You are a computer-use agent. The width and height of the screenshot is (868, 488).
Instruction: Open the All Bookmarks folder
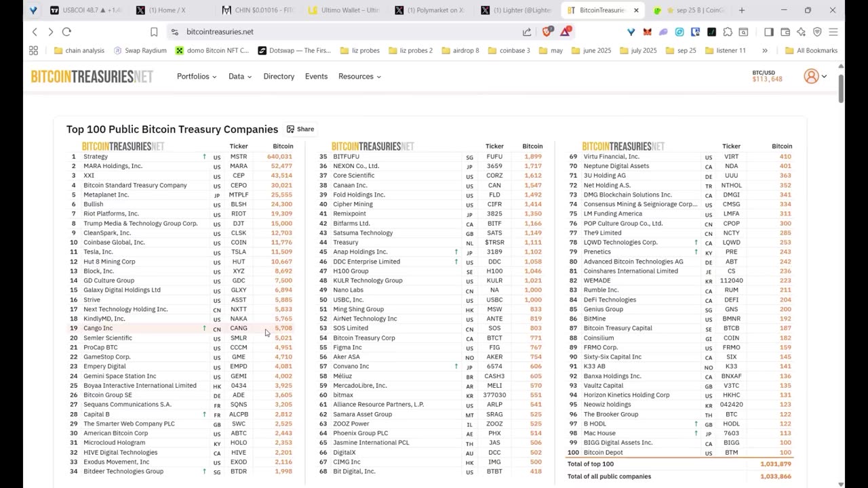coord(811,50)
